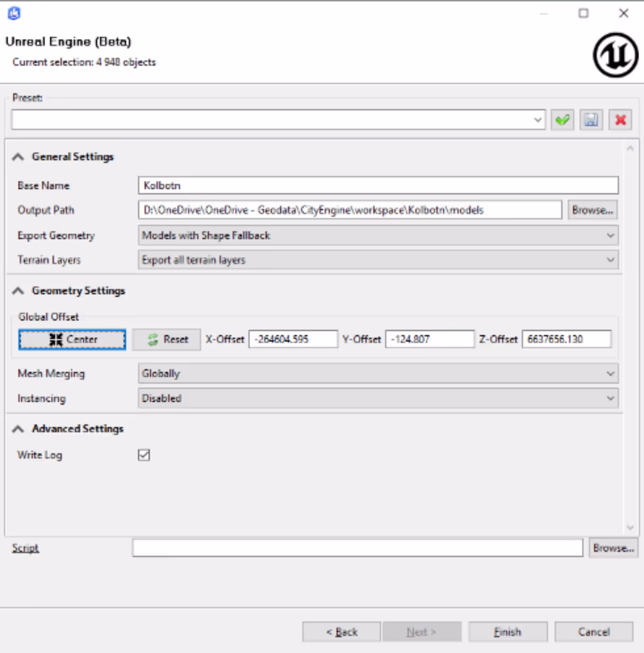Screen dimensions: 644x653
Task: Click the settings panel's scroll-down arrow
Action: pyautogui.click(x=630, y=527)
